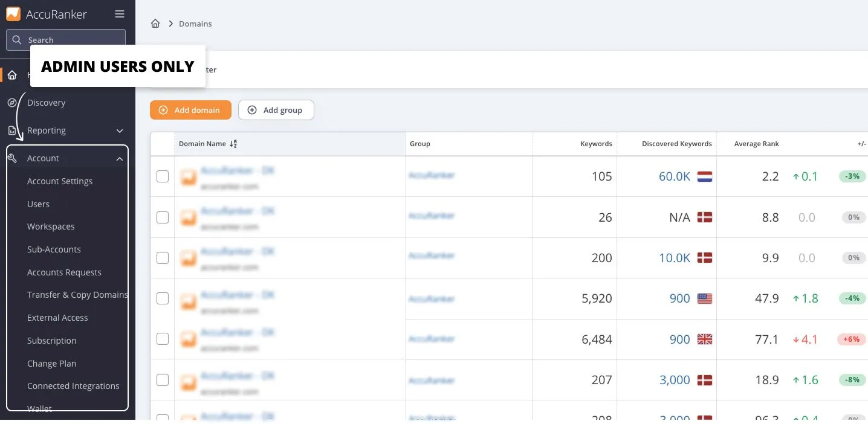This screenshot has width=868, height=424.
Task: Expand the Reporting menu chevron
Action: (120, 130)
